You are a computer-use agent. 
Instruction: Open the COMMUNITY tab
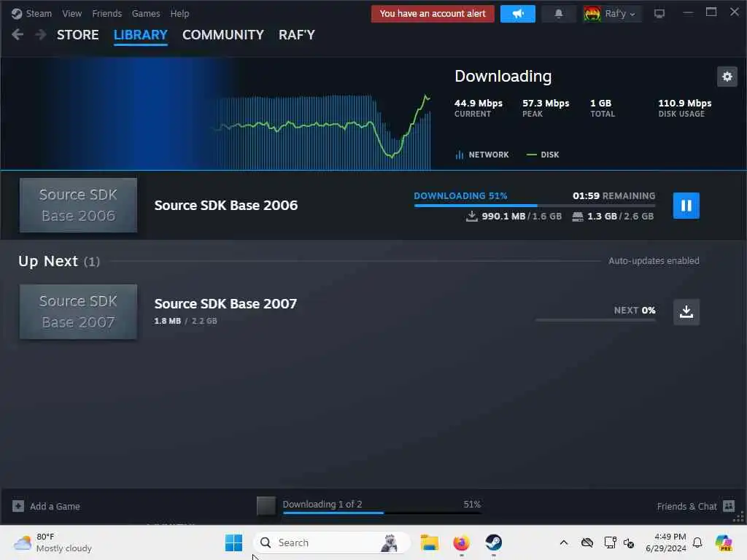(x=223, y=35)
